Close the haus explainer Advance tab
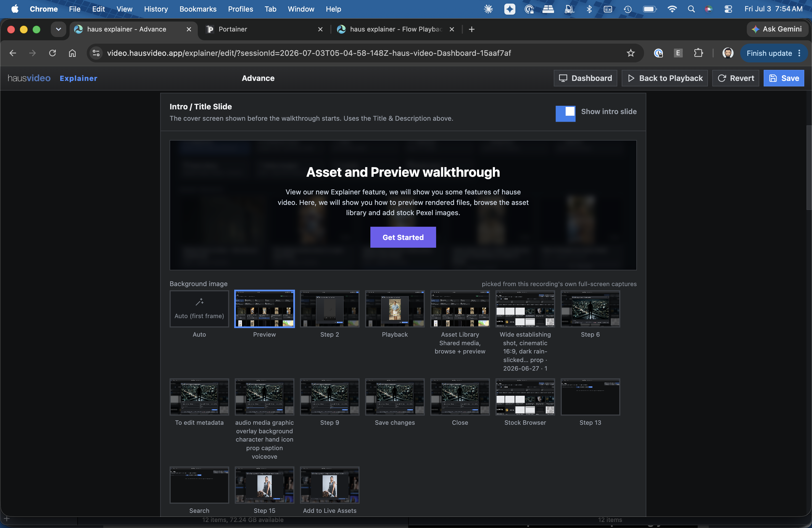Screen dimensions: 812x528 click(189, 29)
